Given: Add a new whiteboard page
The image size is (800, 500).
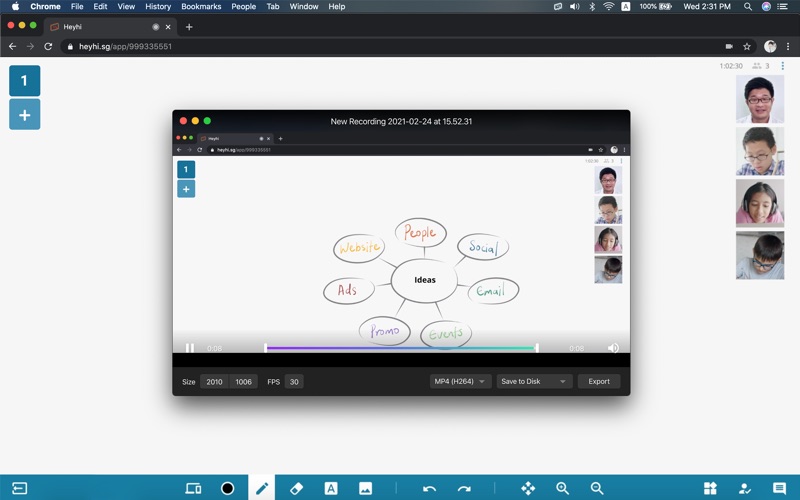Looking at the screenshot, I should 24,115.
